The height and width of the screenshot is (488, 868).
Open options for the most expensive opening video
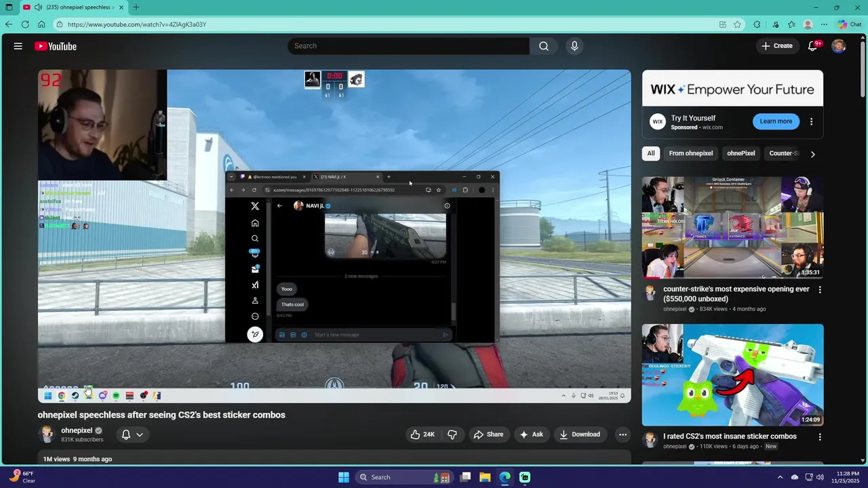[820, 289]
